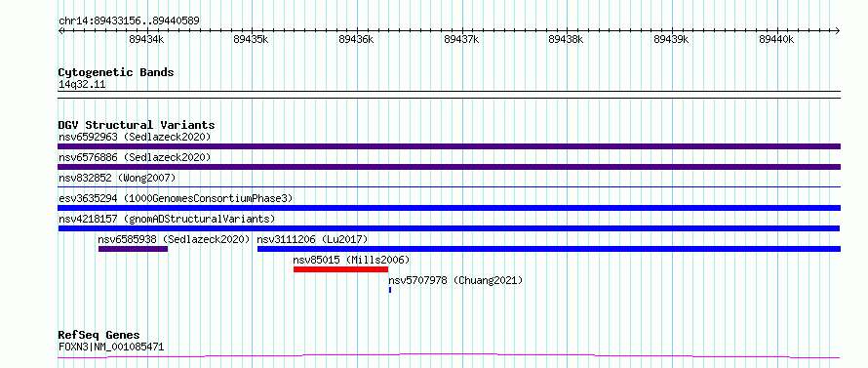The height and width of the screenshot is (368, 868).
Task: Select the red nsv85015 (Mills2006) bar
Action: point(340,269)
